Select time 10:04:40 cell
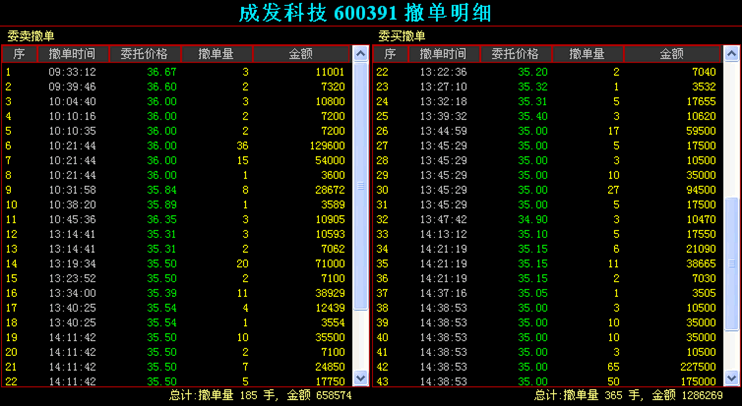Screen dimensions: 742x408 72,101
